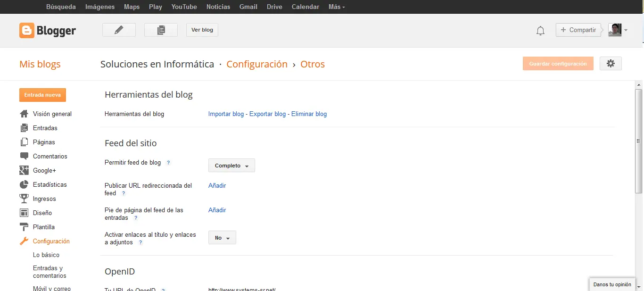This screenshot has height=291, width=644.
Task: Open help for Tu URL de OpenID
Action: (164, 290)
